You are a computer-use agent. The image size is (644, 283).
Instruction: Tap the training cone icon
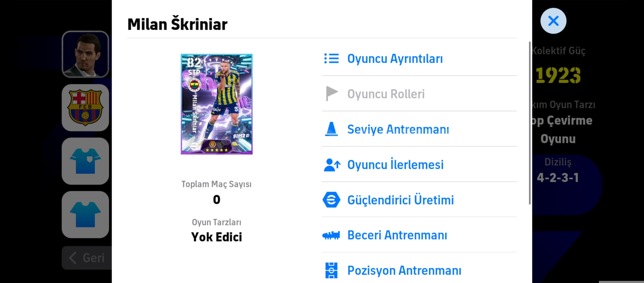(331, 129)
